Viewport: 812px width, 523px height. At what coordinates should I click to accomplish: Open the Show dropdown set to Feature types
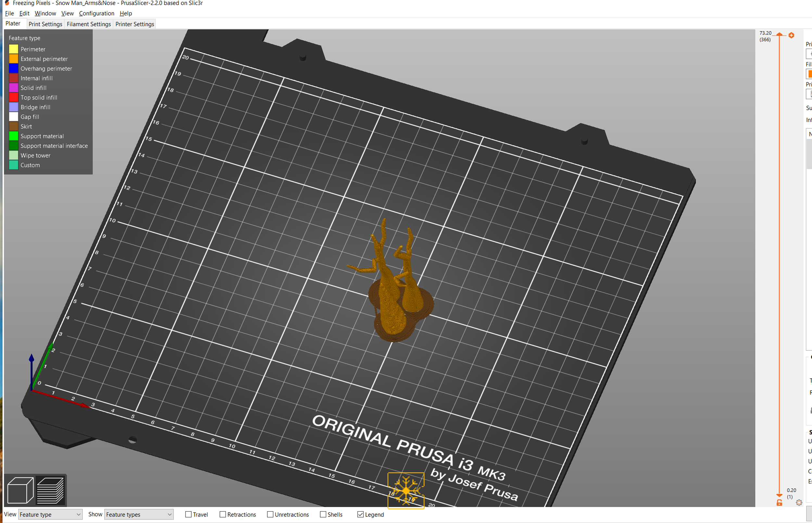click(139, 515)
